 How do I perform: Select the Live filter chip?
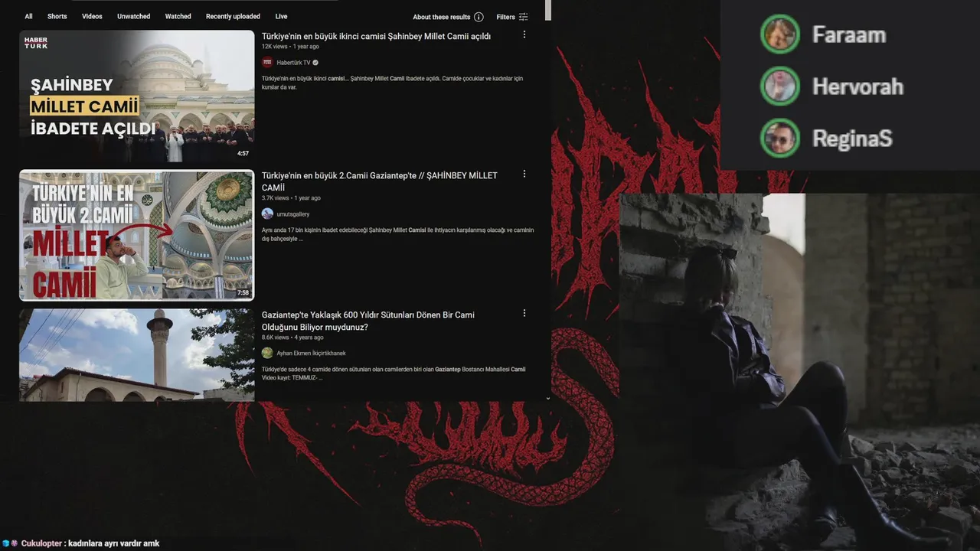tap(281, 16)
